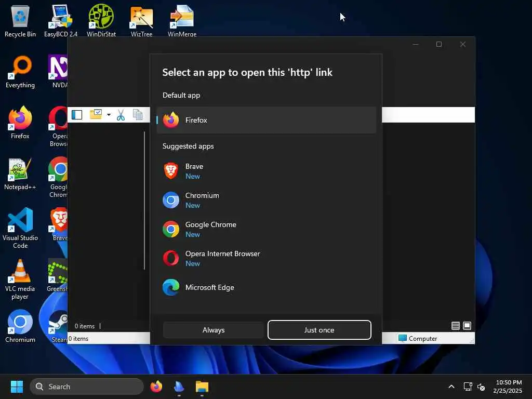Close the background file manager window

(x=463, y=44)
